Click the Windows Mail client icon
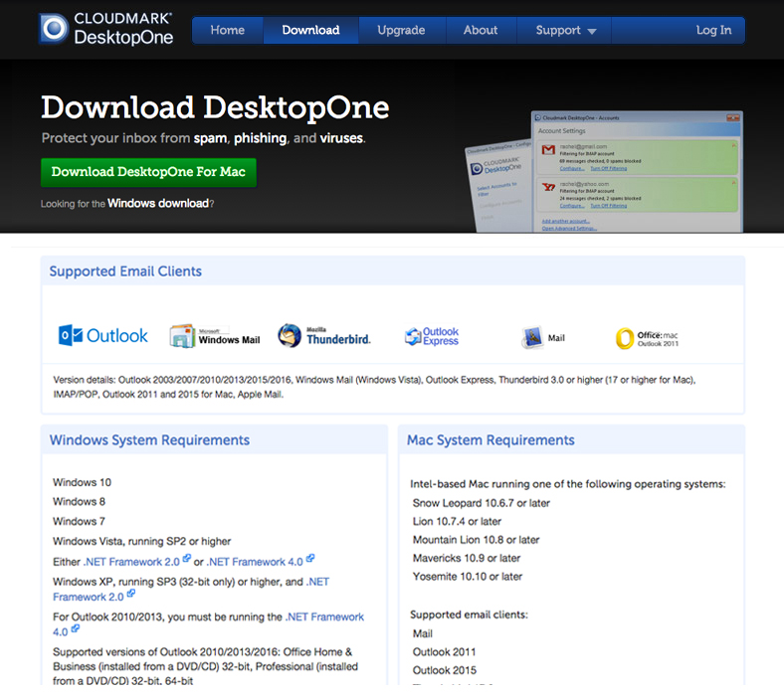Screen dimensions: 784x694 click(215, 336)
